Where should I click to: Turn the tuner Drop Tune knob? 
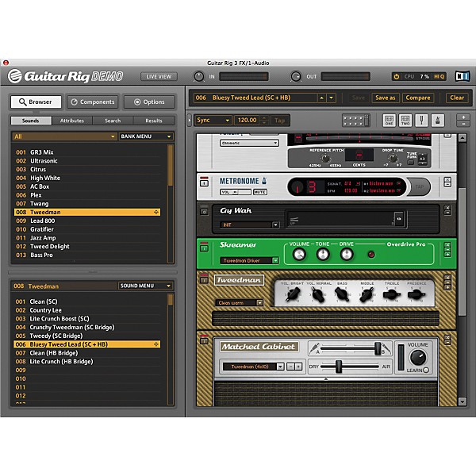(393, 158)
